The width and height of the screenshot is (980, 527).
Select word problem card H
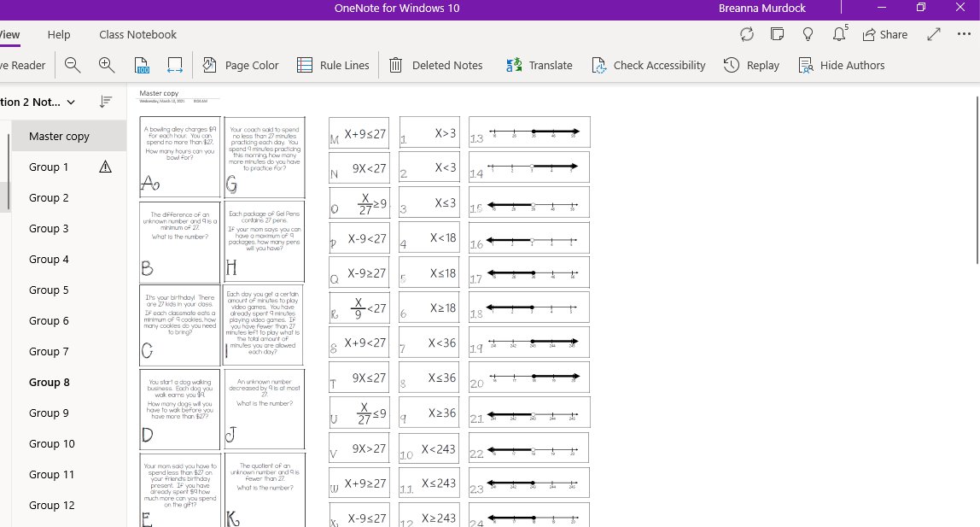(265, 242)
